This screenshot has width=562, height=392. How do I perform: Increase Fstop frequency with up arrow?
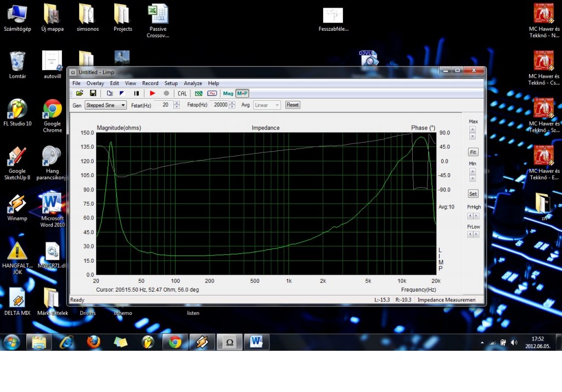[x=232, y=103]
